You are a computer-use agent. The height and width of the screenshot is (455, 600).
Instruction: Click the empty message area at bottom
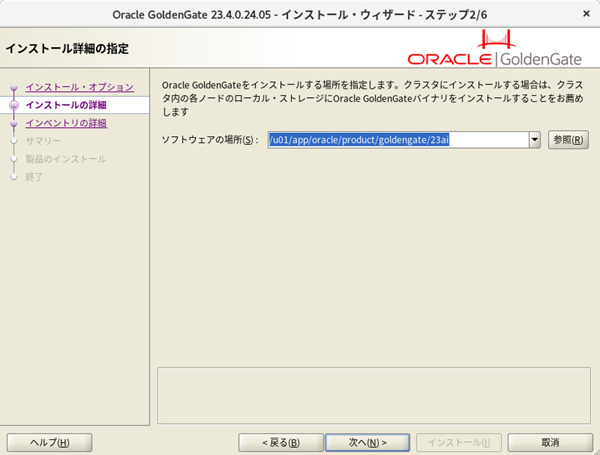tap(374, 396)
